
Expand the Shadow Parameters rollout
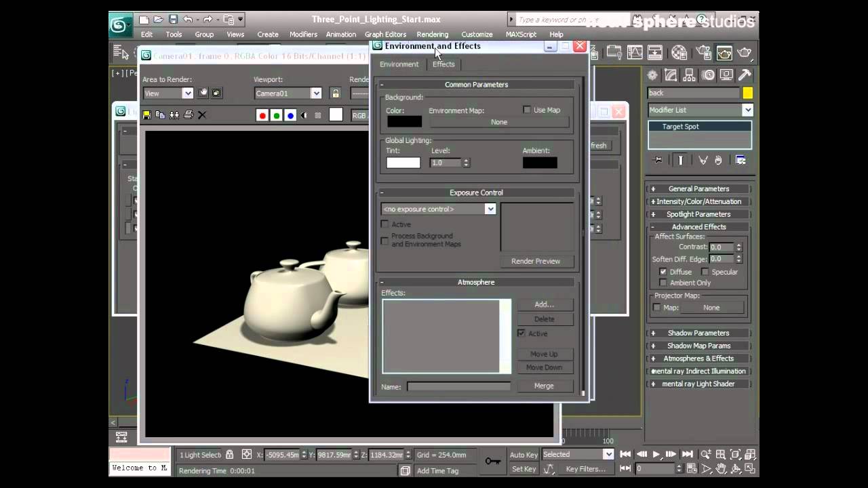click(698, 333)
